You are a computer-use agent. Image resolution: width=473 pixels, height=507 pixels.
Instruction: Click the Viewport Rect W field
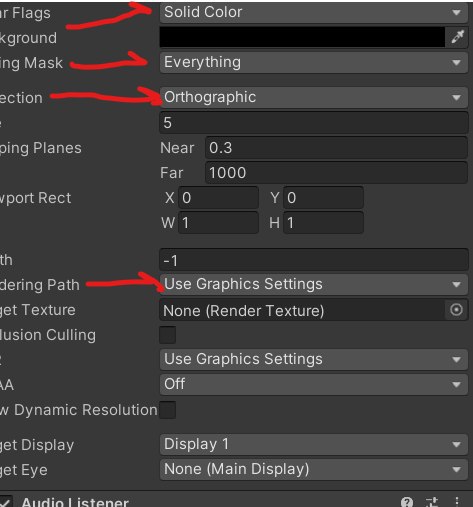tap(218, 223)
